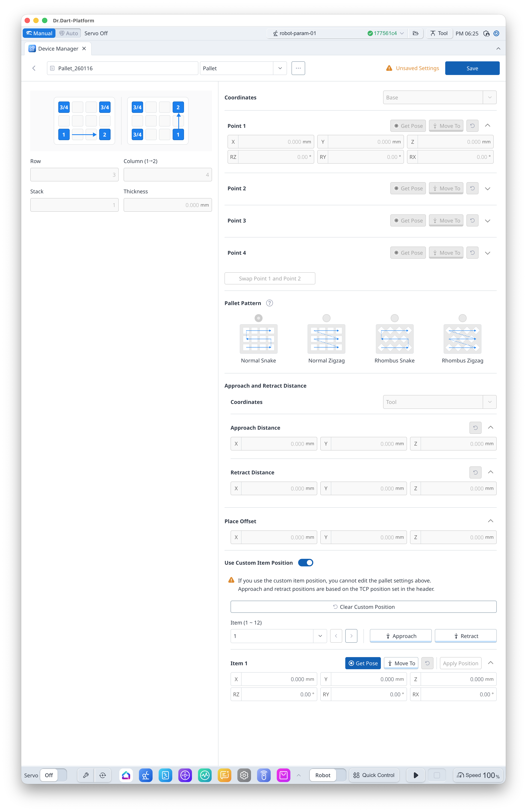Switch to Manual mode
527x812 pixels.
(39, 33)
